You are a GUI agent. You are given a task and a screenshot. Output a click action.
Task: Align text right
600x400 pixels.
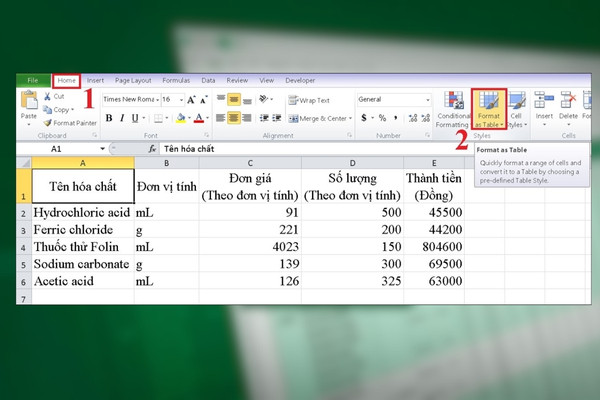coord(247,118)
